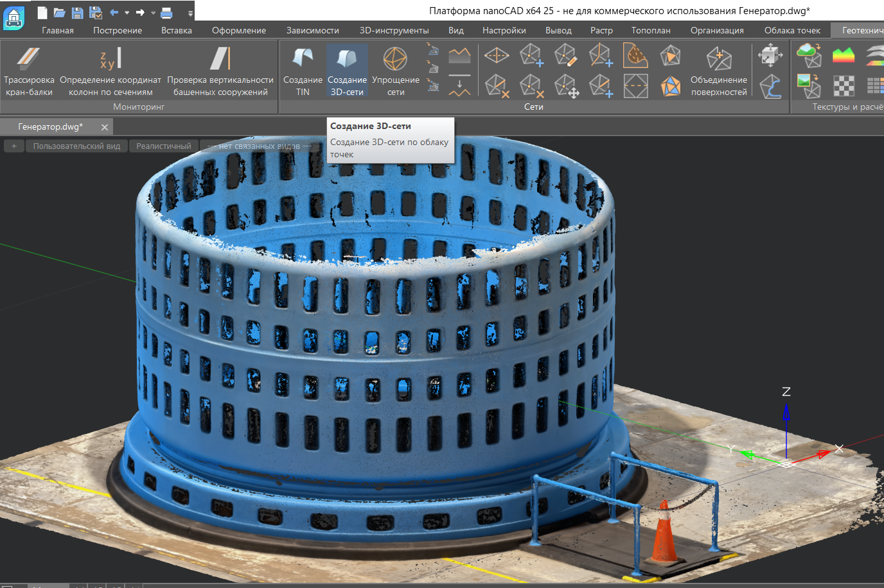
Task: Click the save icon in quick access toolbar
Action: 77,12
